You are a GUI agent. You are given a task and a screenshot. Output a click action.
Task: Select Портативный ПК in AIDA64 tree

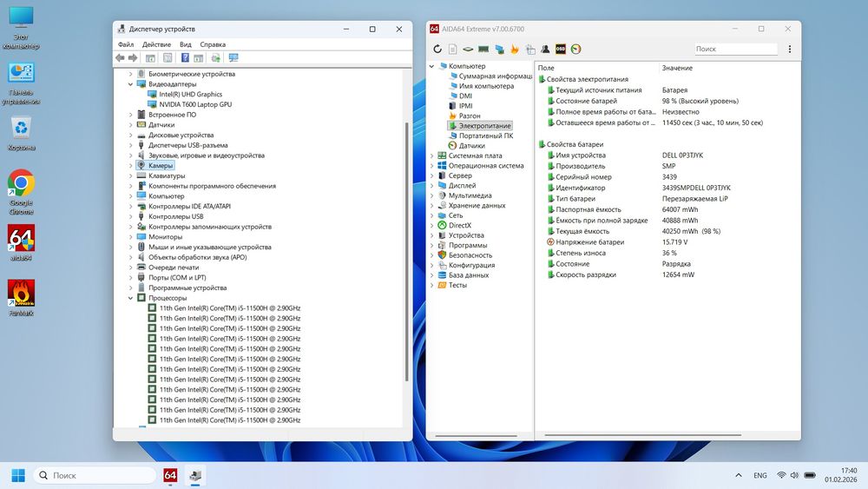[486, 135]
